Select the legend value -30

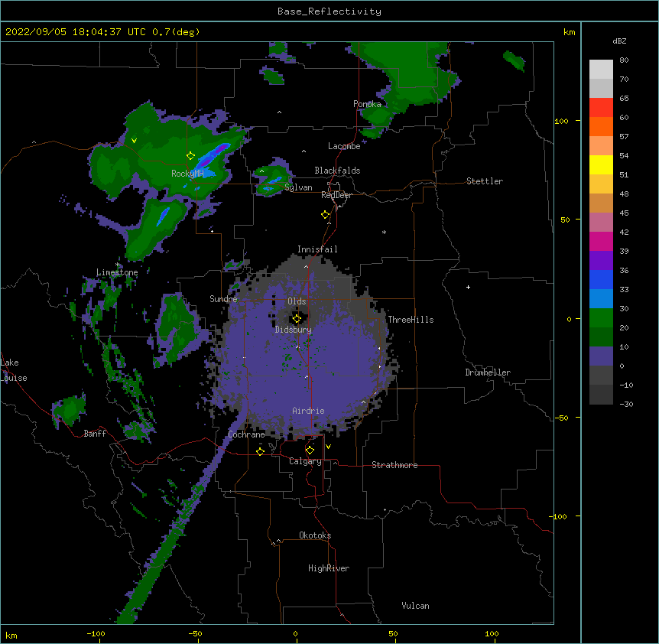pos(626,405)
